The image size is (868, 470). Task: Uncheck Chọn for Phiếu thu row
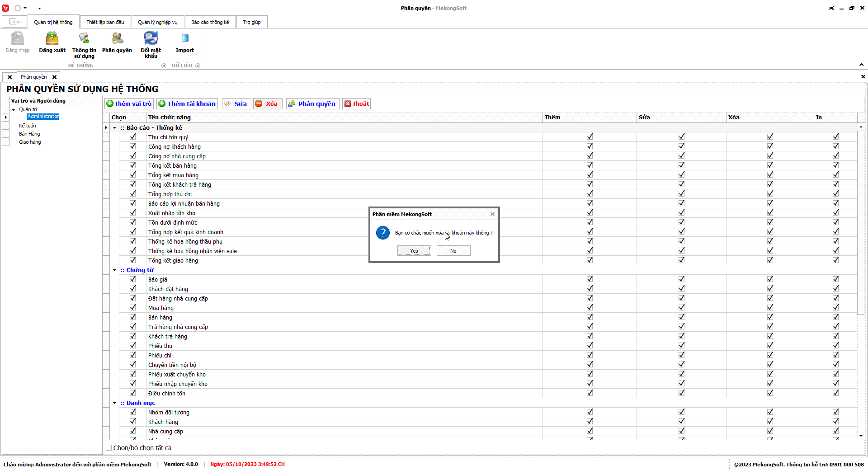tap(133, 345)
